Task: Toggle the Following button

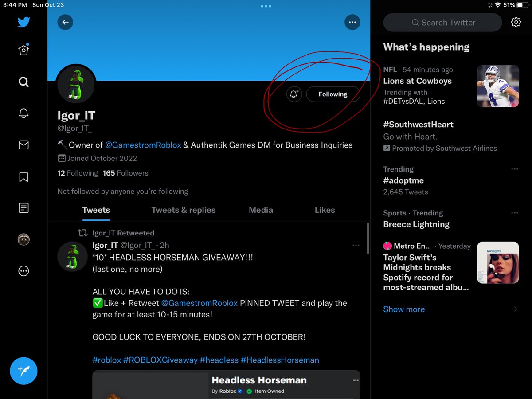Action: click(333, 94)
